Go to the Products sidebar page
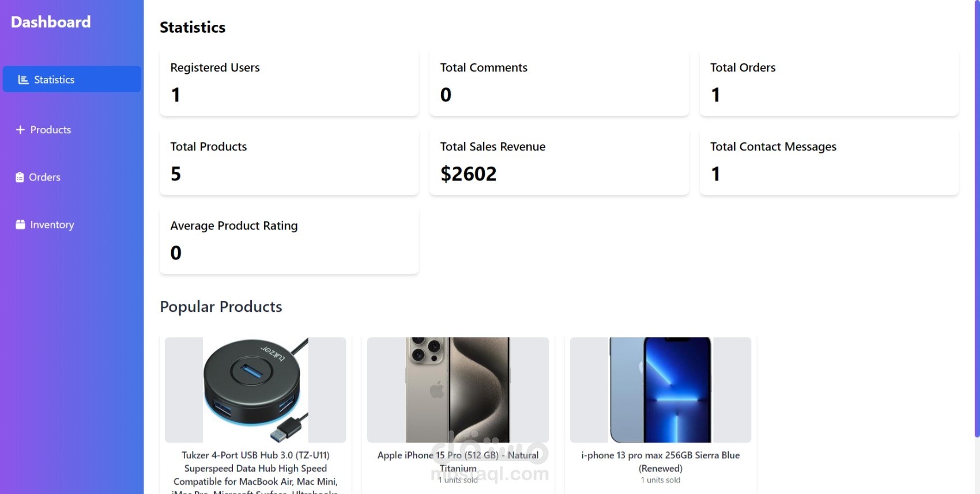This screenshot has width=980, height=494. [x=51, y=130]
